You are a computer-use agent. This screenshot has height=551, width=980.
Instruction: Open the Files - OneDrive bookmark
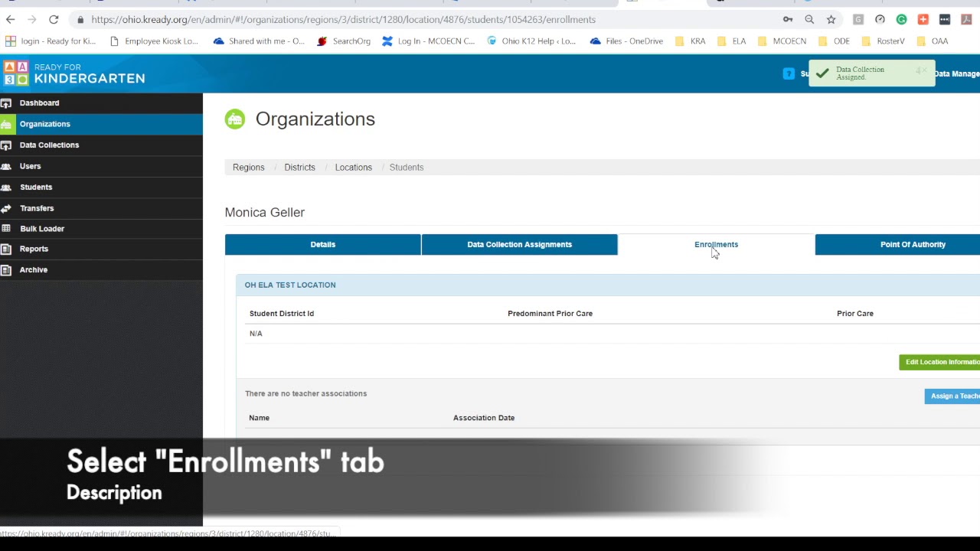pos(626,41)
